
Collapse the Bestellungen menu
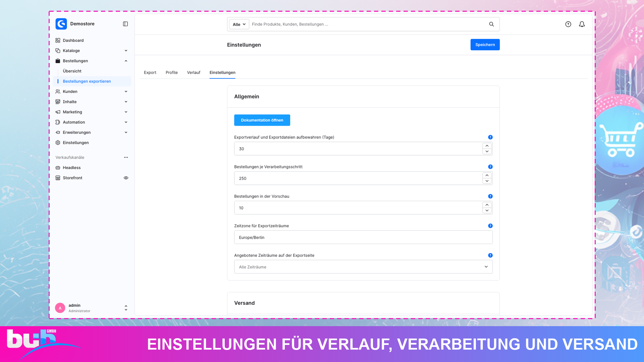[x=126, y=61]
